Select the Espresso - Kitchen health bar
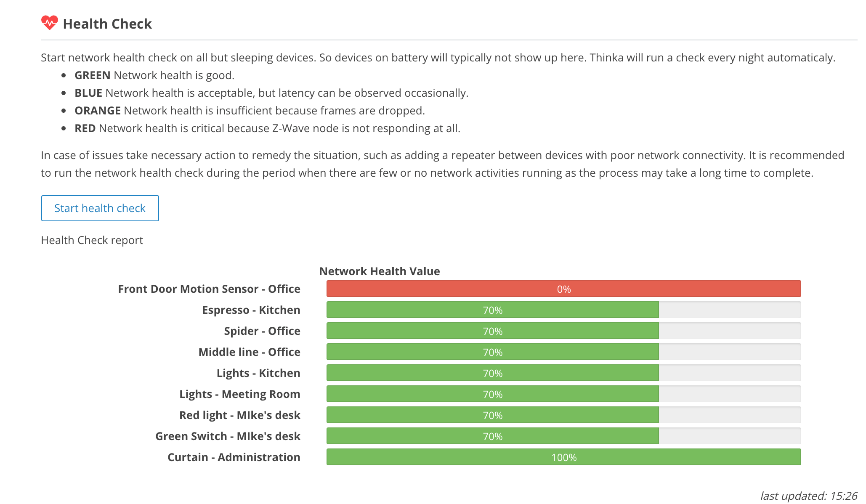The height and width of the screenshot is (504, 866). (492, 310)
